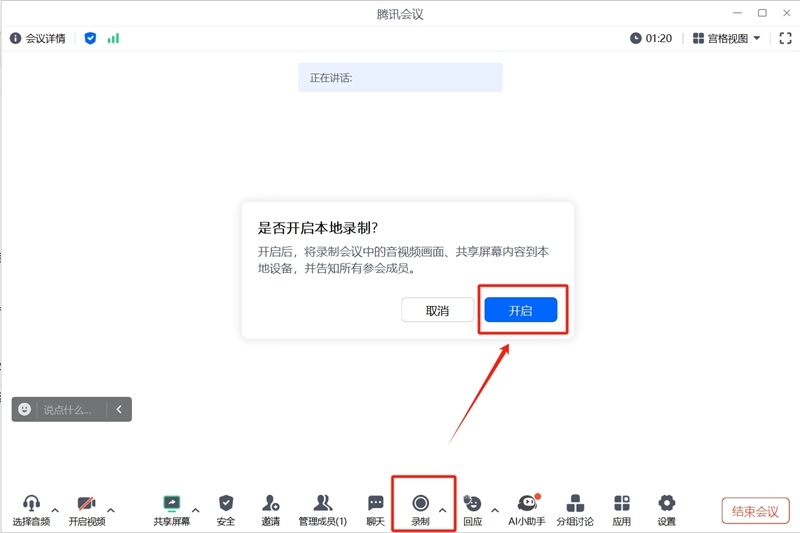
Task: Enter fullscreen mode with corner-brackets icon
Action: 785,38
